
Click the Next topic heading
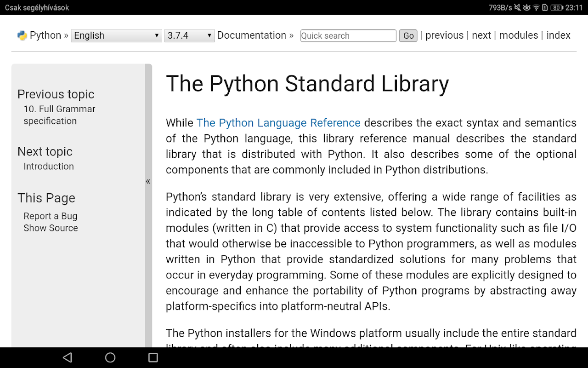pyautogui.click(x=45, y=152)
